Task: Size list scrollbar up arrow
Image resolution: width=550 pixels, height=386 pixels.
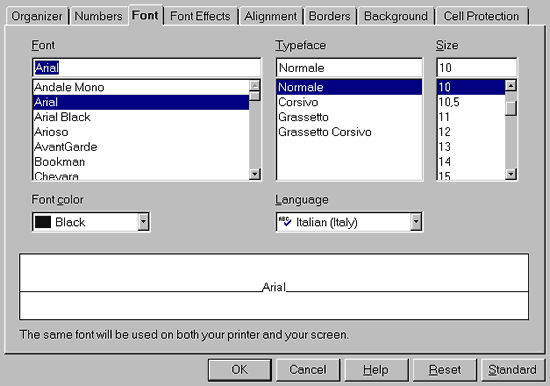Action: click(511, 85)
